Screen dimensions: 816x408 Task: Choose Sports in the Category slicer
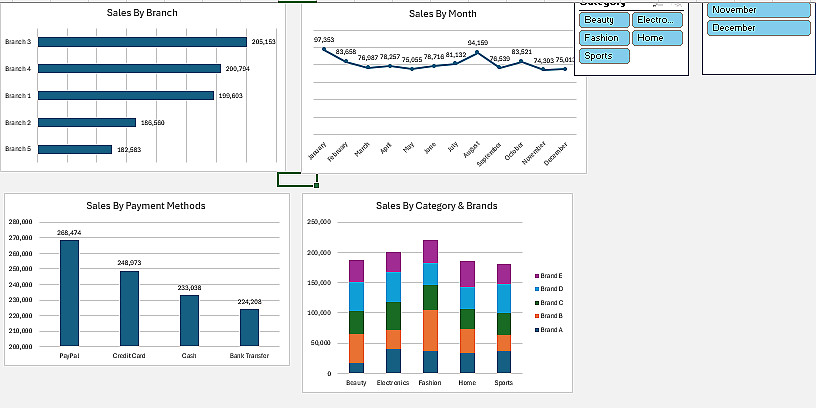tap(604, 56)
